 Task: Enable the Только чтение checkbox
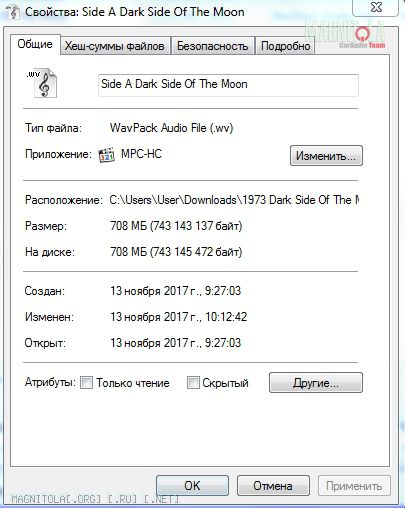(x=86, y=382)
